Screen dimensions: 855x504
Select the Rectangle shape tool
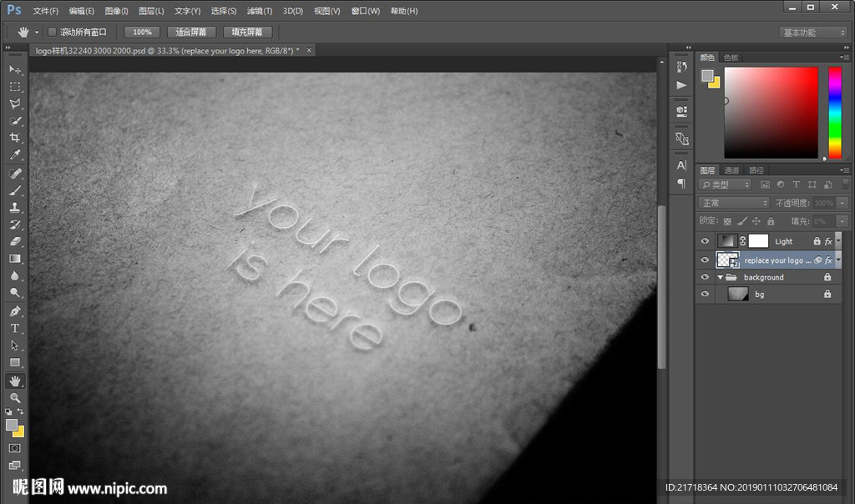point(15,362)
